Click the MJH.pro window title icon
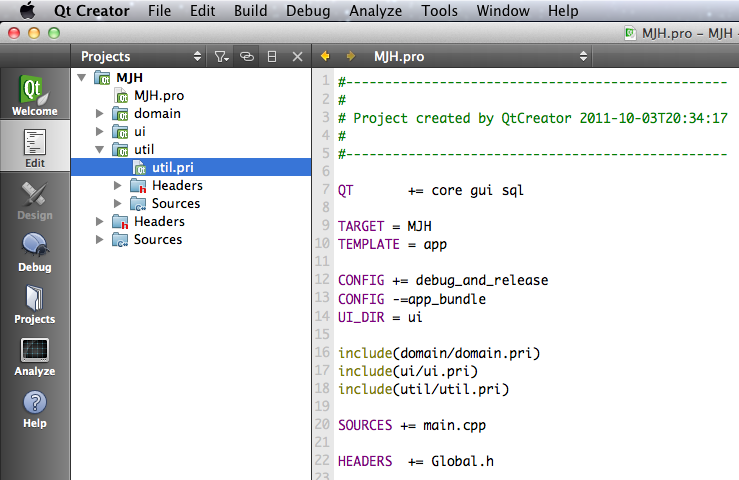The width and height of the screenshot is (739, 480). (x=630, y=33)
